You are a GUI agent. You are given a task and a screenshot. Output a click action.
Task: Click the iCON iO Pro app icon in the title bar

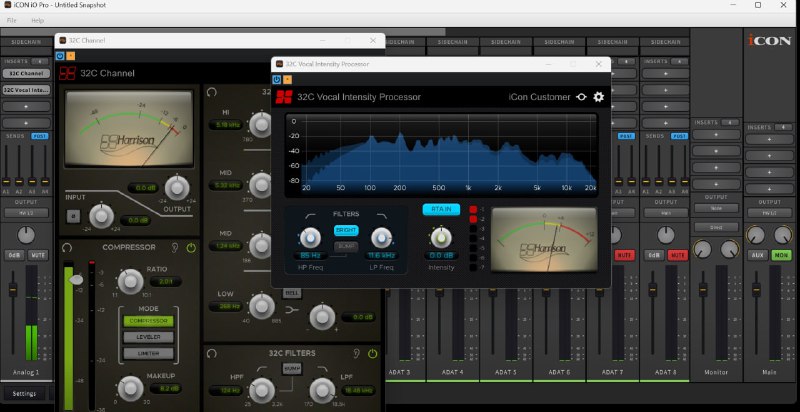click(8, 5)
